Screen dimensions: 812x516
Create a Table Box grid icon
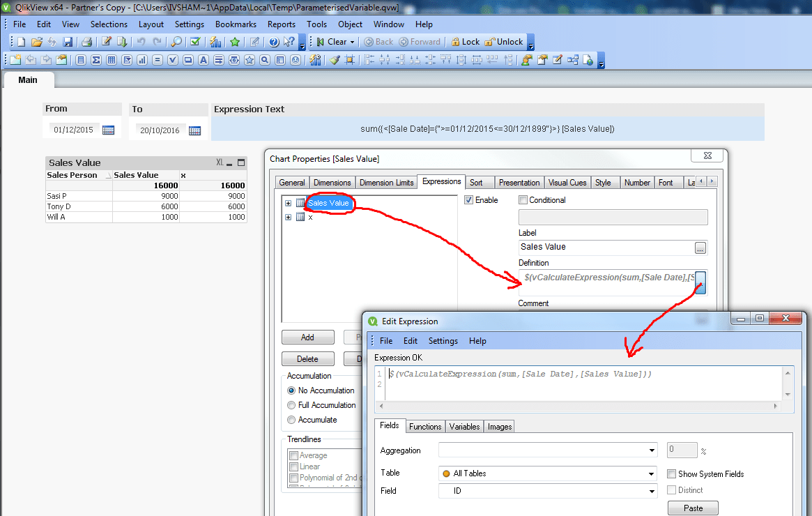click(x=112, y=60)
